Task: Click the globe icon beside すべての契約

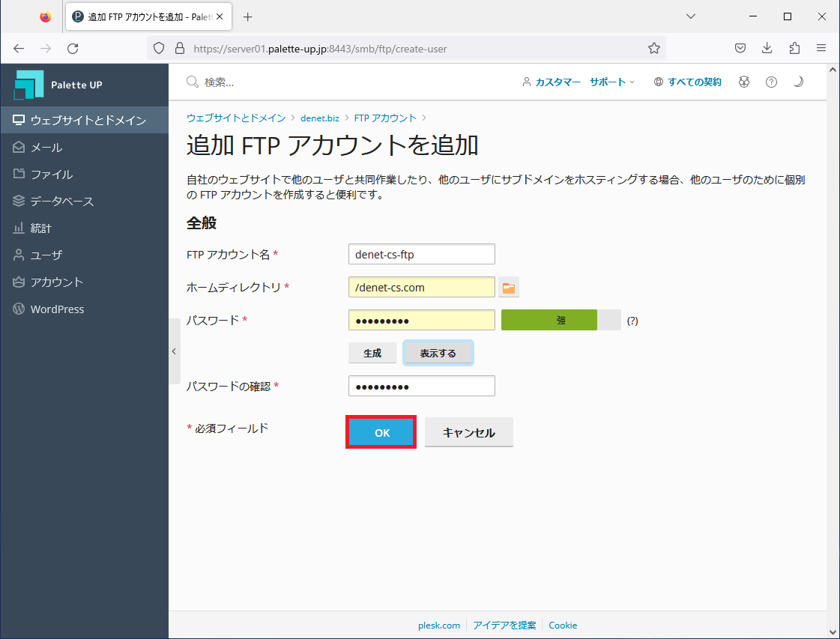Action: pyautogui.click(x=659, y=82)
